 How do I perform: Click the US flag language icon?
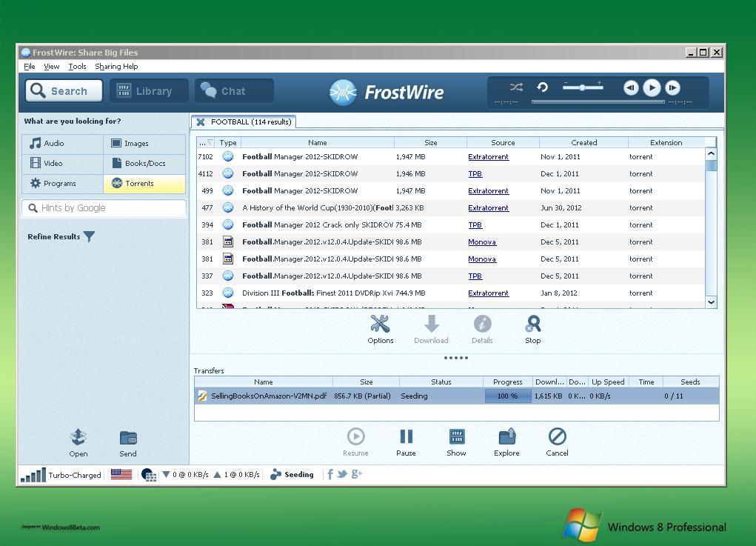pos(121,475)
